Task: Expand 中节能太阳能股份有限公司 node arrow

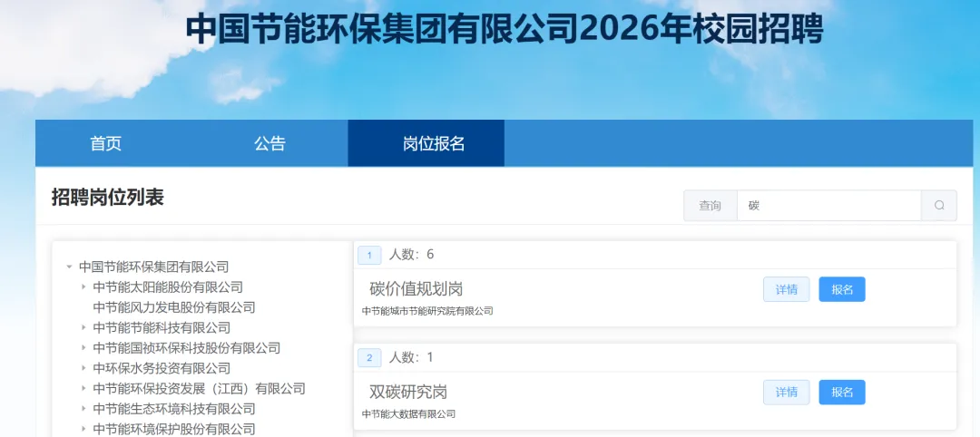Action: pos(83,287)
